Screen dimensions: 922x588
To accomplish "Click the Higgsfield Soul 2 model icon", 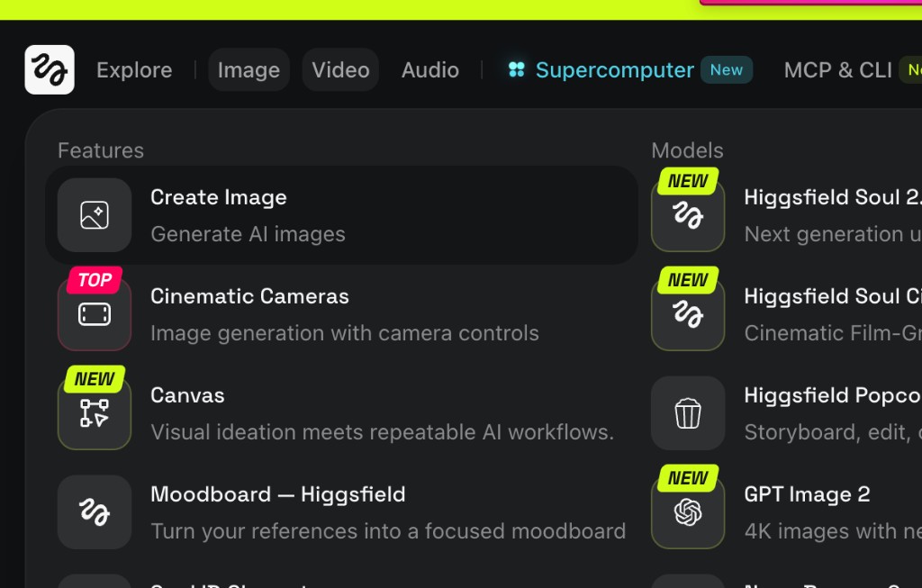I will tap(688, 215).
